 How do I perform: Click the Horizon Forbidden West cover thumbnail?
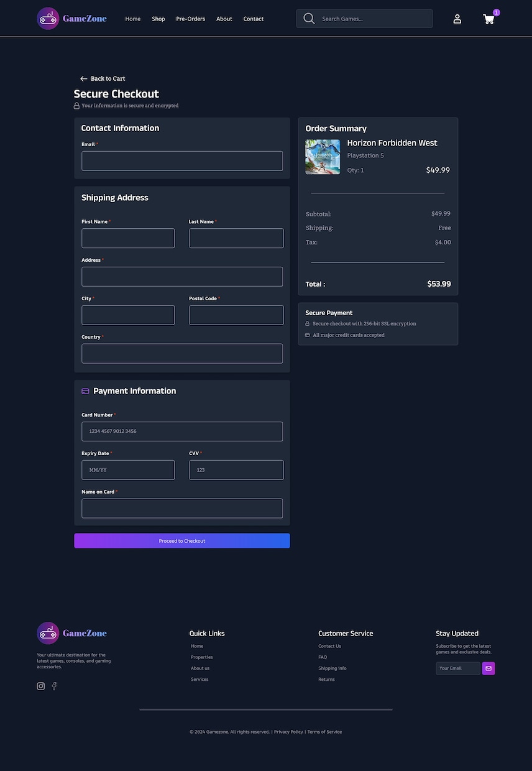323,157
